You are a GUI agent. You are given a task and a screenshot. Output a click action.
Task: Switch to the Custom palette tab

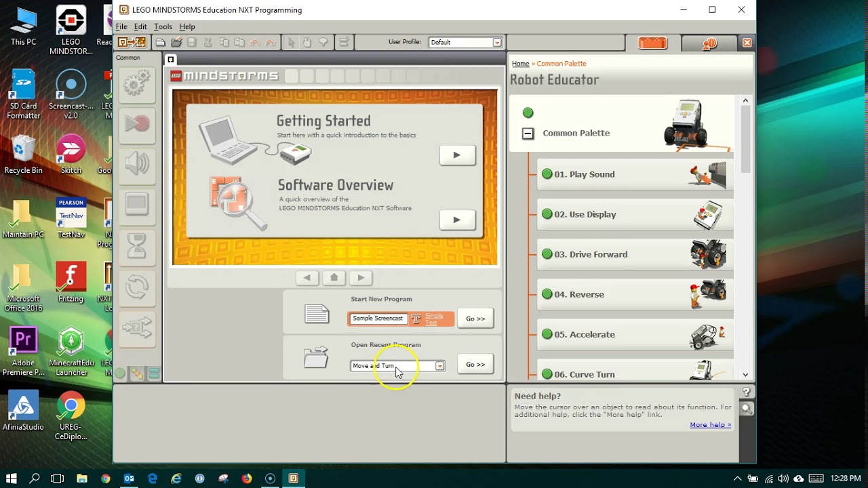pos(154,373)
